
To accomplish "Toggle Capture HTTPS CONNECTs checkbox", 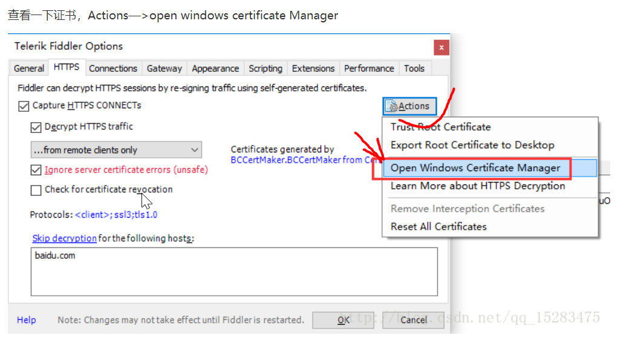I will (24, 106).
